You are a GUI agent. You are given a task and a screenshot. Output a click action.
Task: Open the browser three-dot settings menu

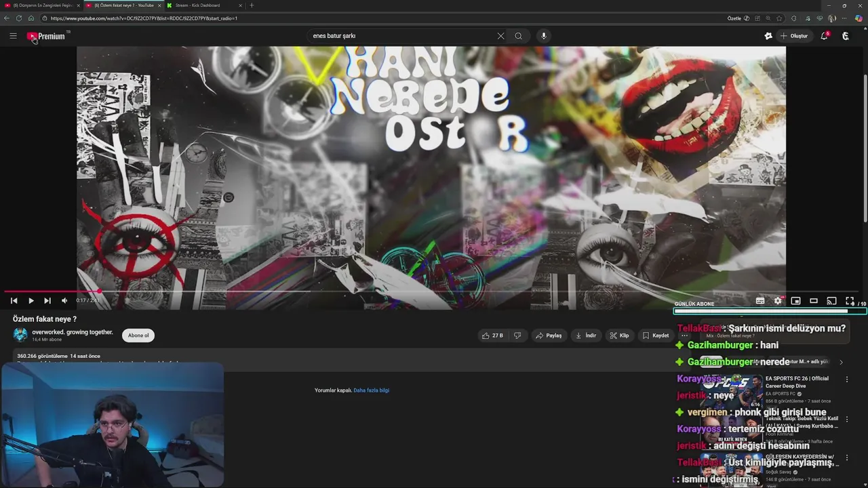pyautogui.click(x=846, y=18)
